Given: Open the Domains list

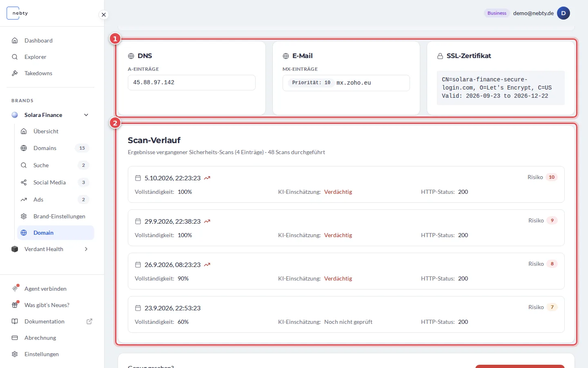Looking at the screenshot, I should (56, 148).
